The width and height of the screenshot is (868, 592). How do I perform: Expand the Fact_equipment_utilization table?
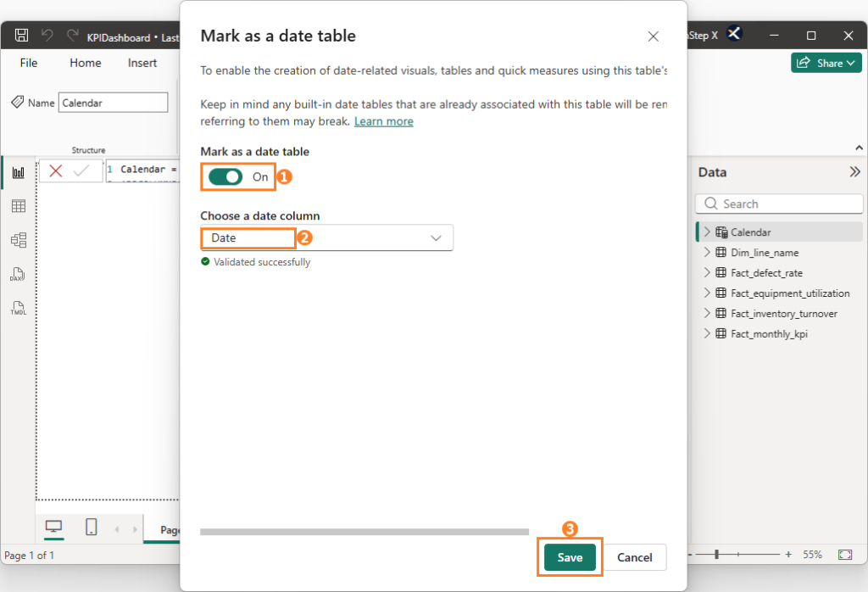707,293
